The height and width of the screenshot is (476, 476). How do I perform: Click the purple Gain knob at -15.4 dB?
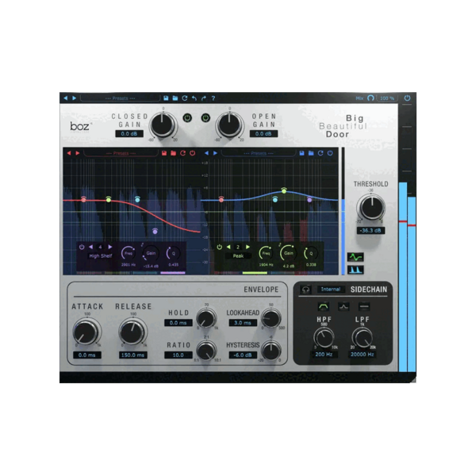pyautogui.click(x=151, y=253)
